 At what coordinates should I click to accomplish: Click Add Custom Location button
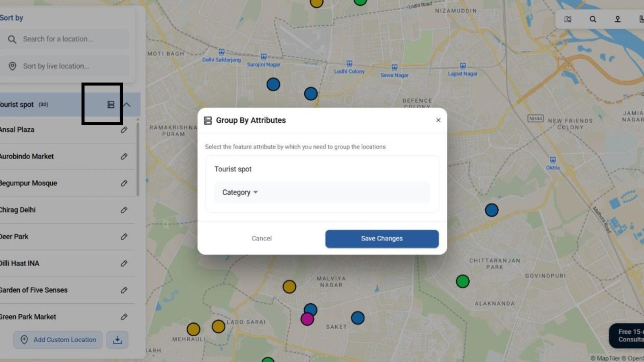[x=58, y=340]
